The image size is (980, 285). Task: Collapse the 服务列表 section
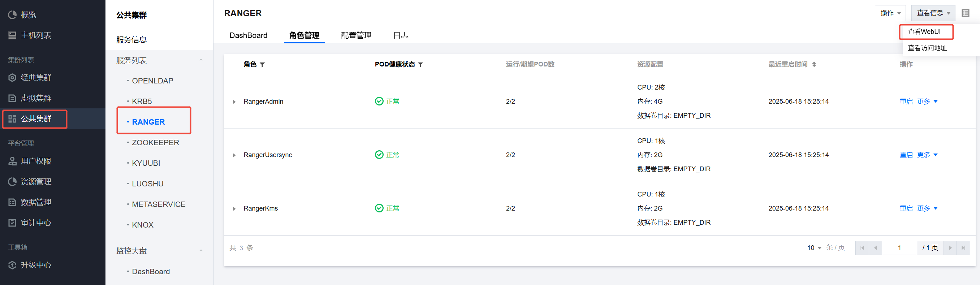200,60
